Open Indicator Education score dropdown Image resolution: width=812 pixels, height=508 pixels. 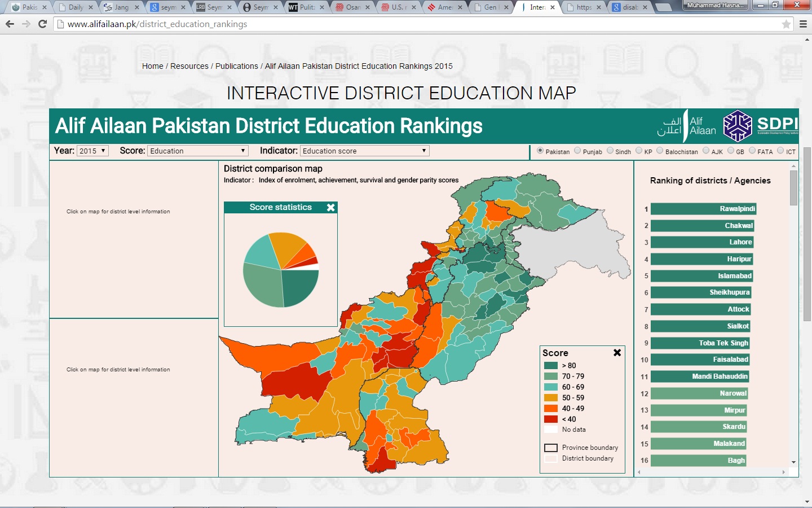coord(365,151)
